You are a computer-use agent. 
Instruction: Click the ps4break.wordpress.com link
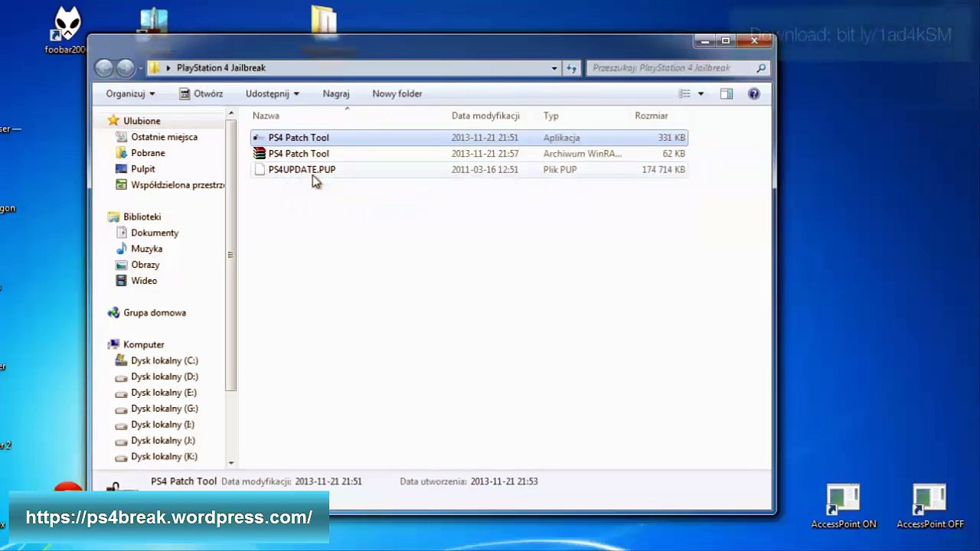[x=169, y=517]
